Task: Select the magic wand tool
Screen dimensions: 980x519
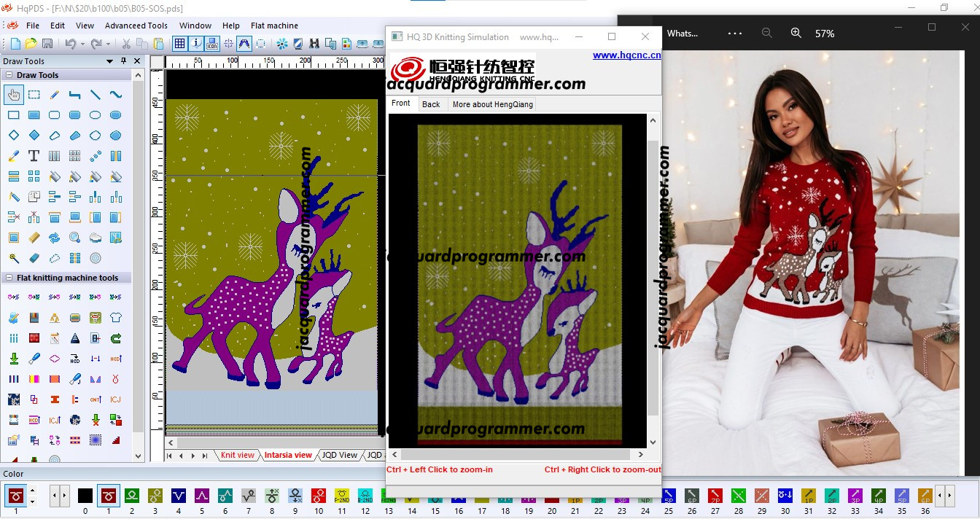Action: pos(14,257)
